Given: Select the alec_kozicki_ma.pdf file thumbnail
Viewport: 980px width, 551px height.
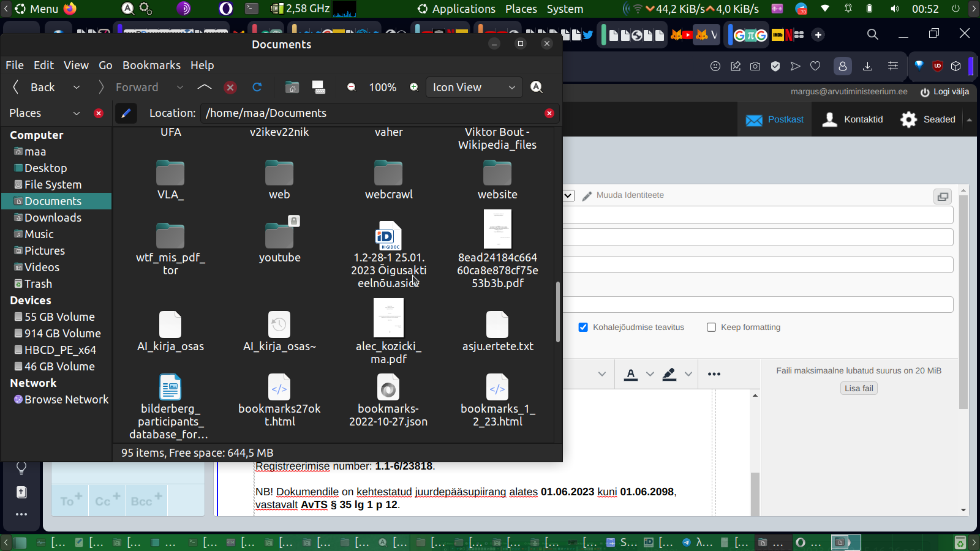Looking at the screenshot, I should click(388, 318).
